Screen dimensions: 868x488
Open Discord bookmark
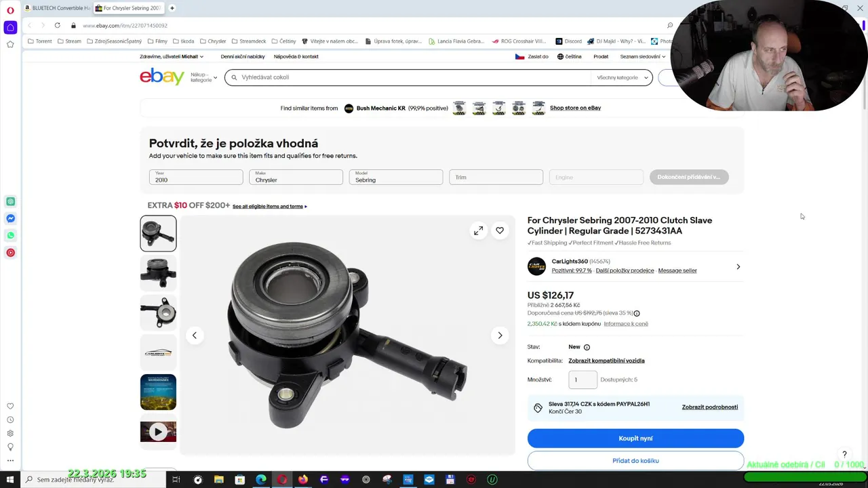(568, 41)
